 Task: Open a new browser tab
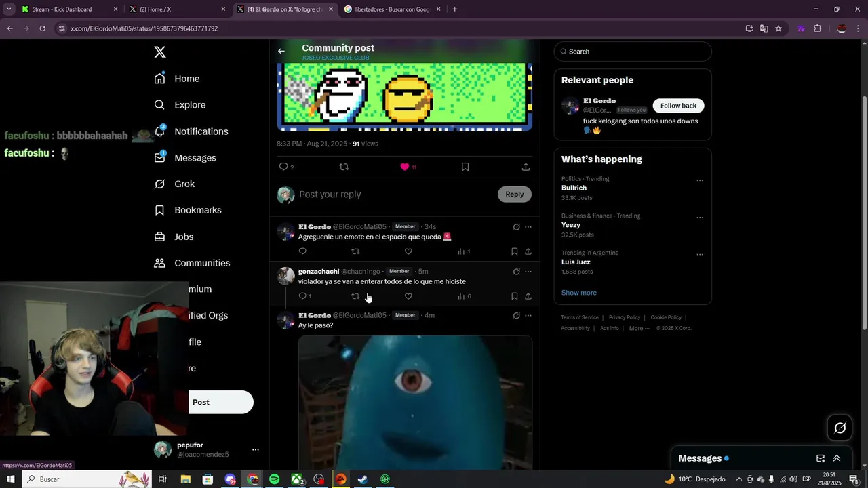(x=454, y=9)
